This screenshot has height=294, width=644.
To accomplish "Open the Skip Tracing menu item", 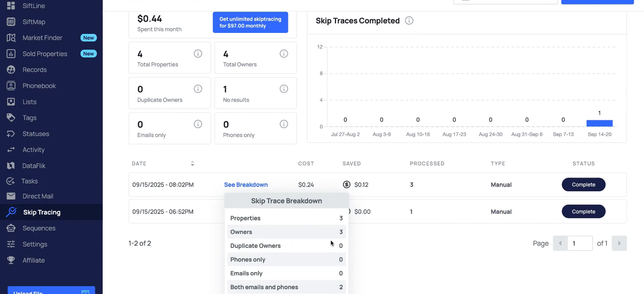I will pyautogui.click(x=51, y=212).
